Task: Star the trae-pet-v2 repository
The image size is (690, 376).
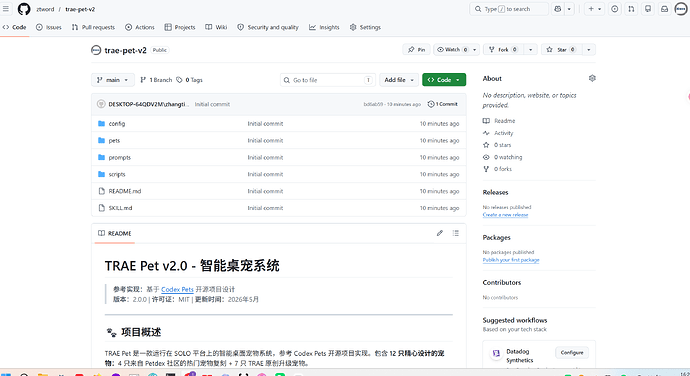Action: (561, 50)
